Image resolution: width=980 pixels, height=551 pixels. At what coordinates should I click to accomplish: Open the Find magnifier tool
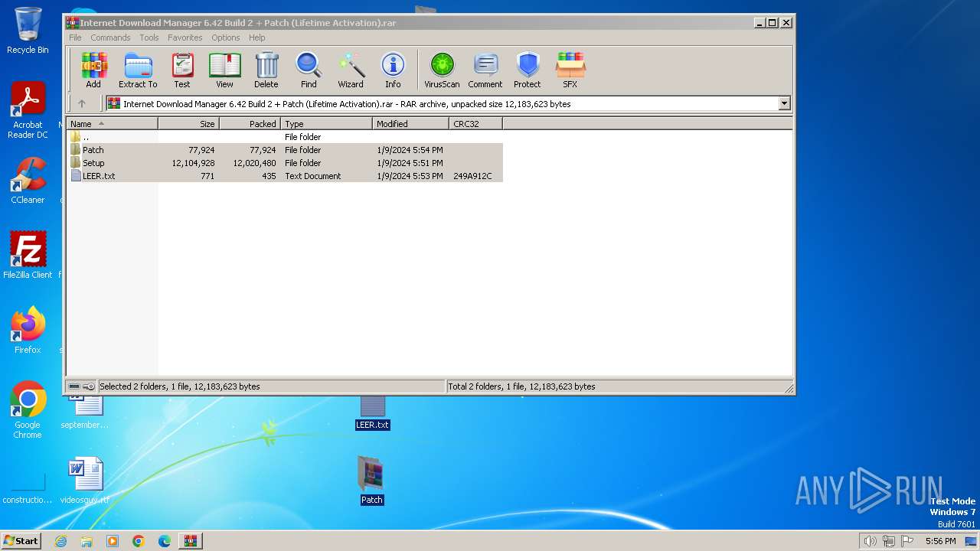[x=309, y=70]
